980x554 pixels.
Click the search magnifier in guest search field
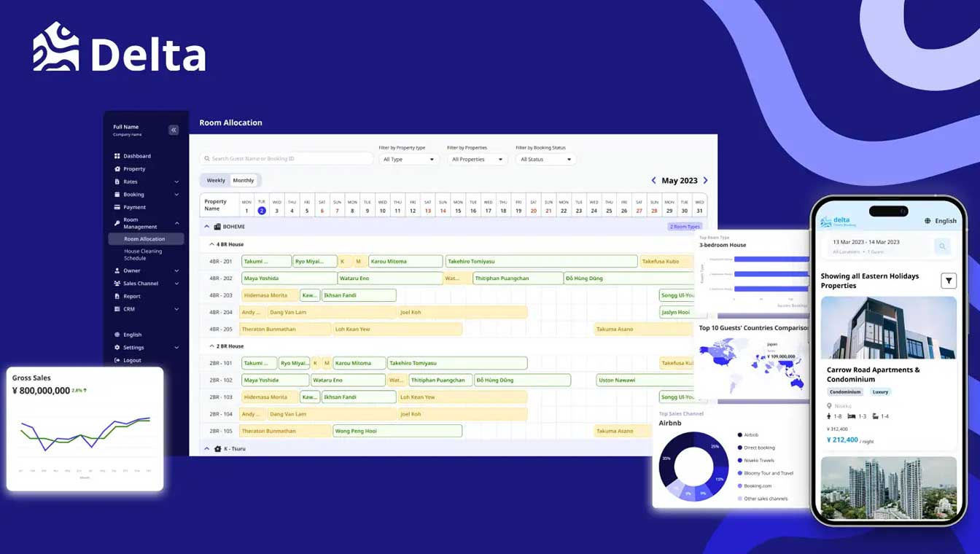[x=207, y=159]
